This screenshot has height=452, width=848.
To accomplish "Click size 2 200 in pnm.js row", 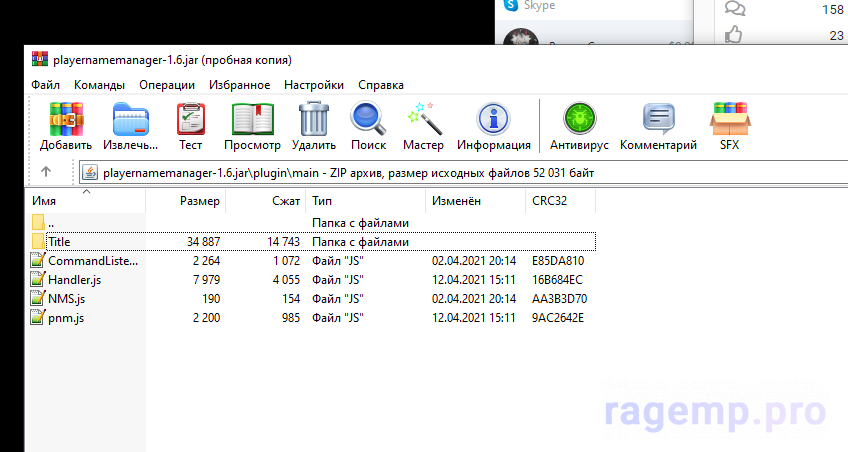I will pyautogui.click(x=207, y=317).
